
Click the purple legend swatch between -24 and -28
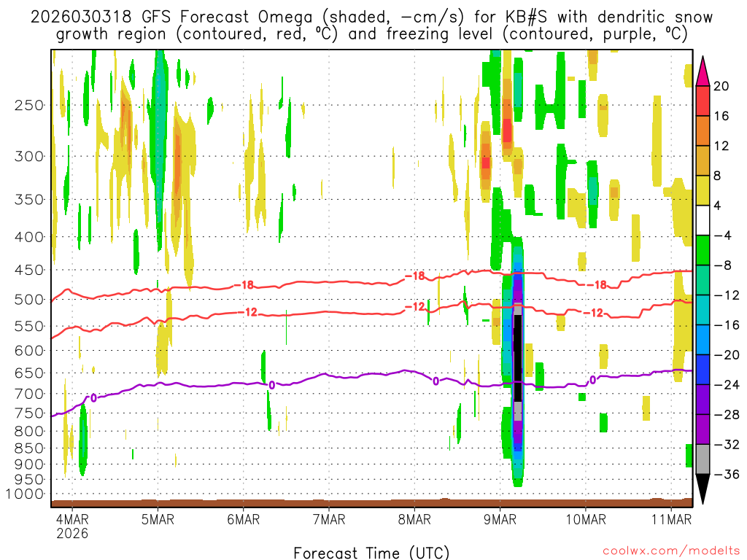(x=703, y=400)
